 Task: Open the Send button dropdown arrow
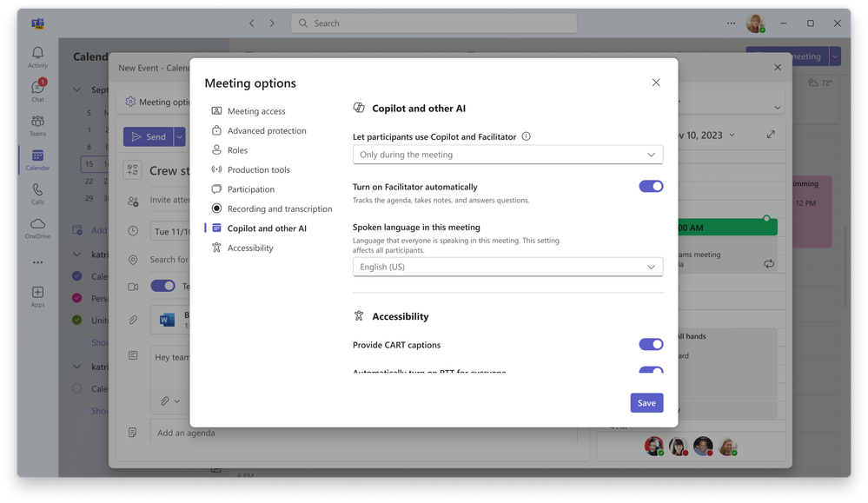[179, 136]
